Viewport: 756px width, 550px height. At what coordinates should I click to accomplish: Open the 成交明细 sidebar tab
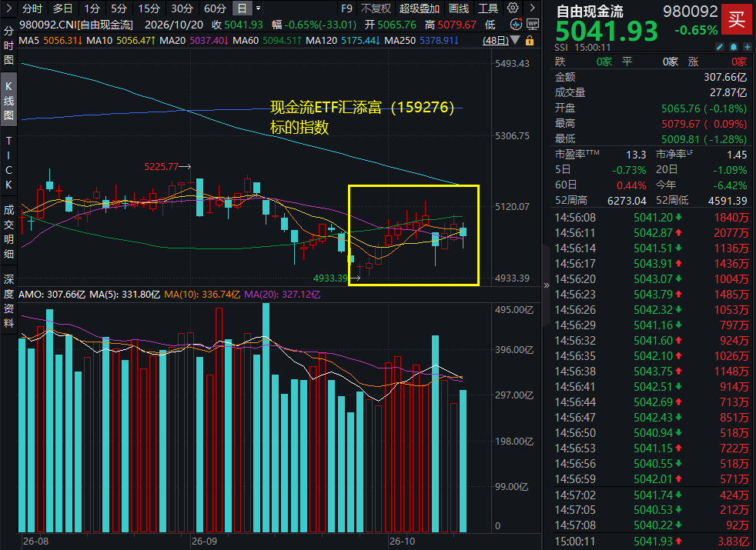(x=8, y=232)
